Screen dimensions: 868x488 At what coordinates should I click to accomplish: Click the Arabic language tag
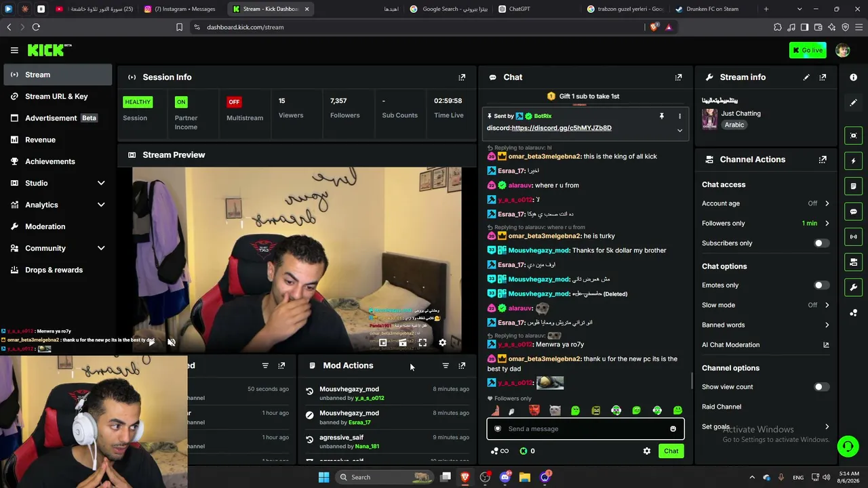point(734,125)
